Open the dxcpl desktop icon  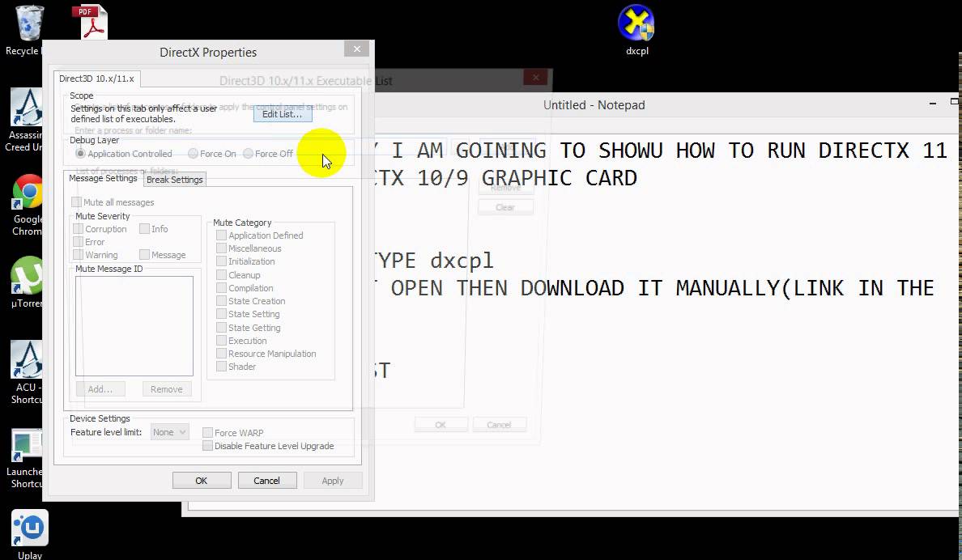coord(636,31)
